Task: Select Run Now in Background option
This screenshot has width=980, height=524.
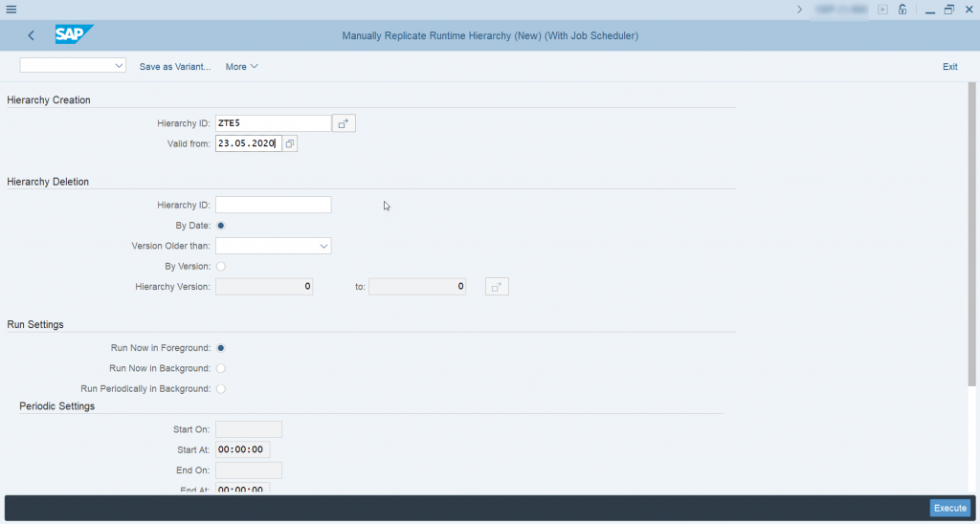Action: pyautogui.click(x=221, y=368)
